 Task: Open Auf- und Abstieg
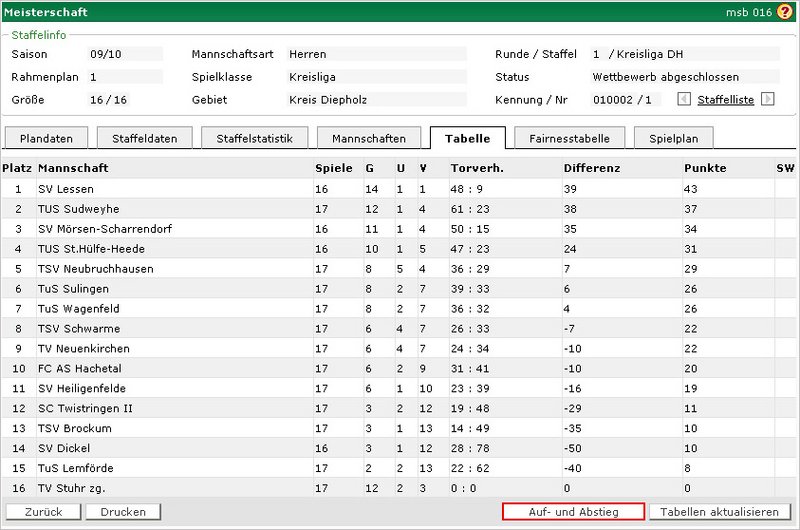coord(573,512)
